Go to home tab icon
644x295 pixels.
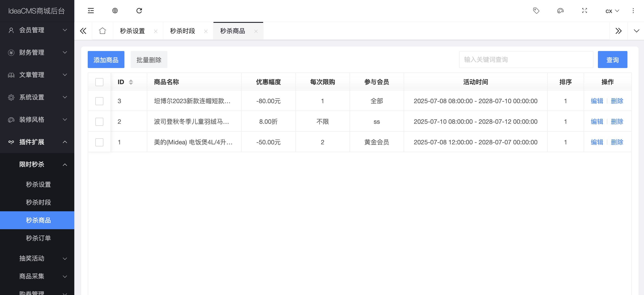(102, 31)
